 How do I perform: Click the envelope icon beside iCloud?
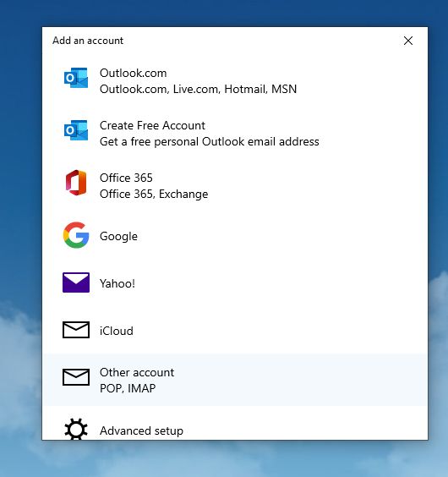coord(76,330)
